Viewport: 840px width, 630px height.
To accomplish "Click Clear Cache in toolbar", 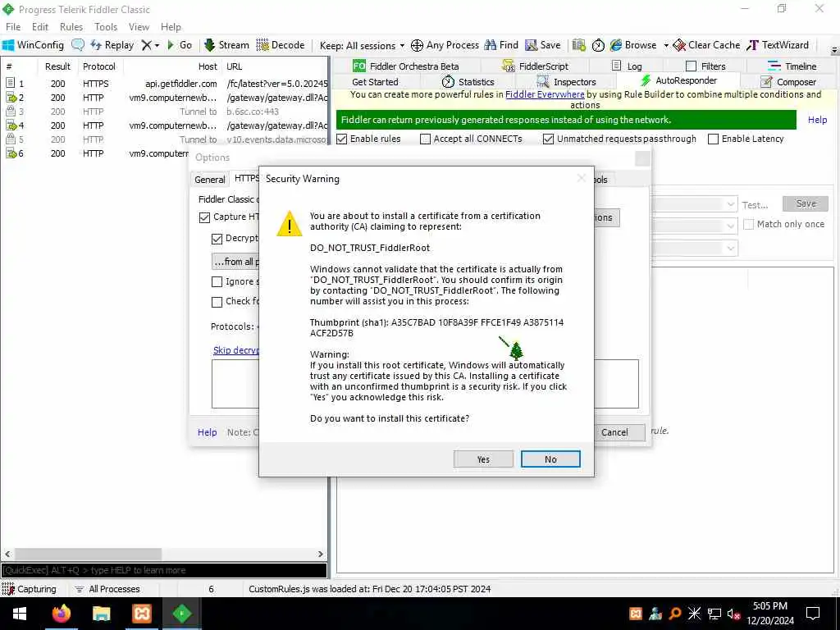I will pyautogui.click(x=706, y=45).
